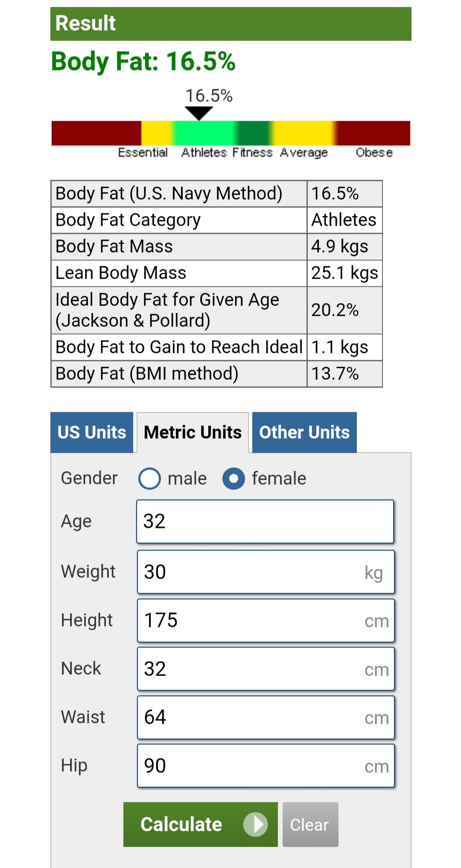Click the dark green Fitness range segment
Viewport: 461px width, 868px height.
tap(253, 133)
